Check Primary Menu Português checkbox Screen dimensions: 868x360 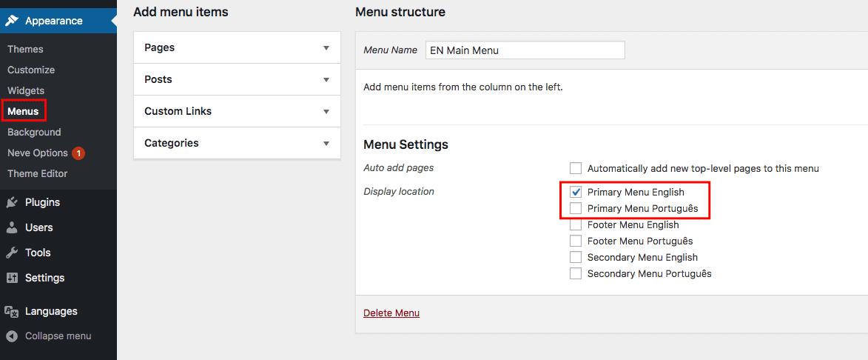point(576,209)
